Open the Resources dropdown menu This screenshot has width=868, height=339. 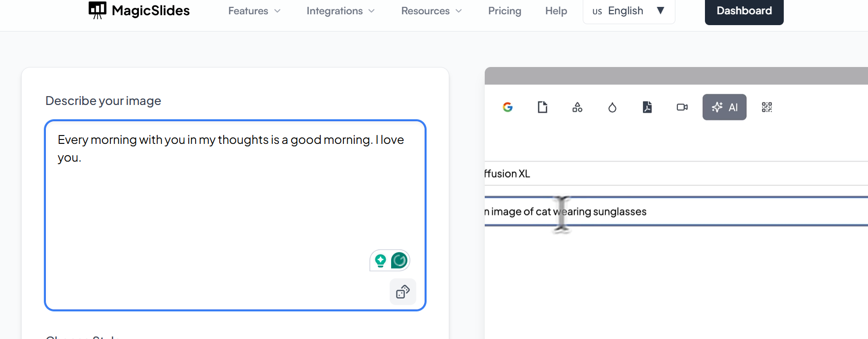click(x=431, y=11)
